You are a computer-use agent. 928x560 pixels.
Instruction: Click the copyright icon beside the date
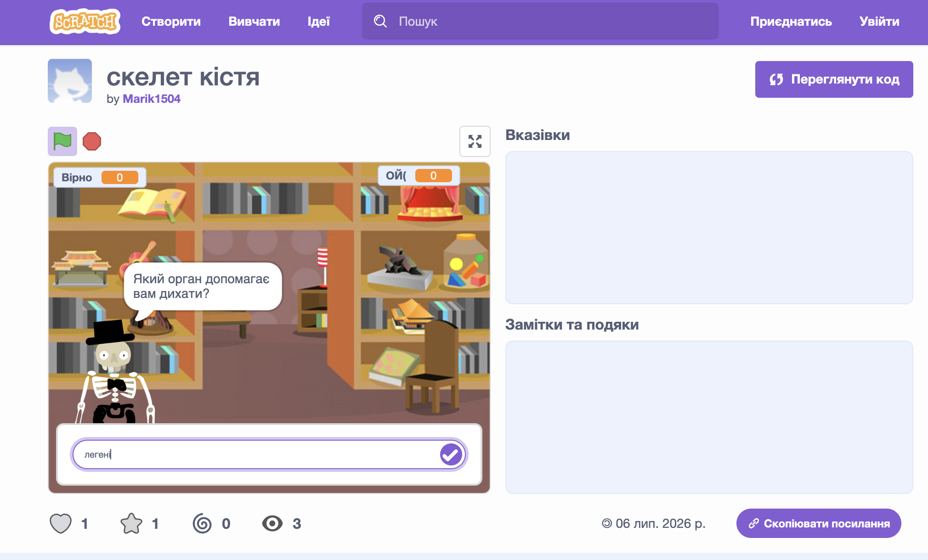coord(607,523)
